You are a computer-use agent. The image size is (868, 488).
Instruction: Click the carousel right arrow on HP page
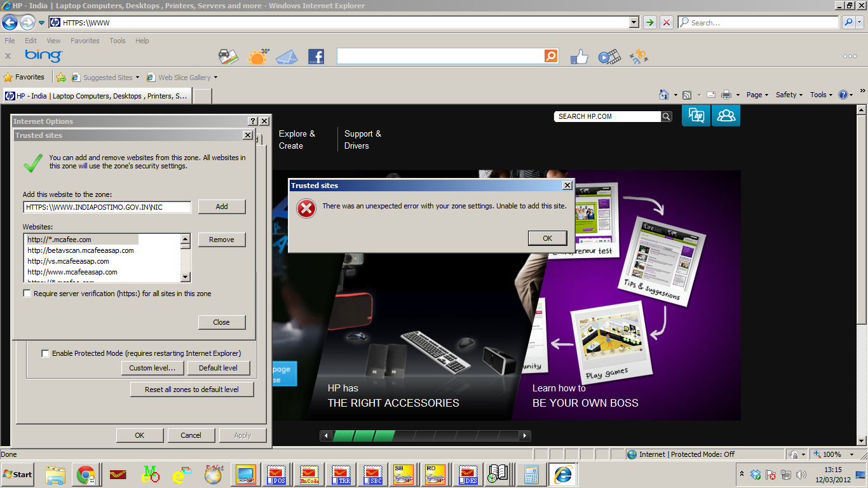tap(525, 435)
